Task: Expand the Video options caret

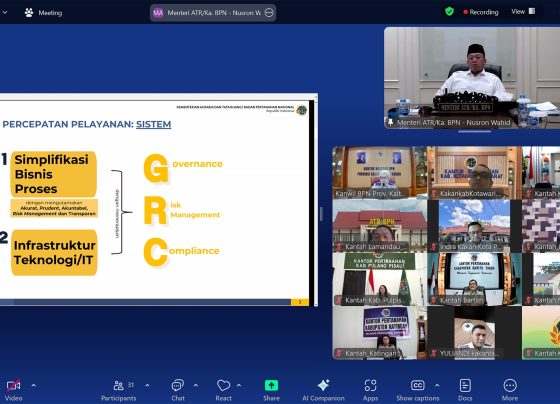Action: (x=34, y=385)
